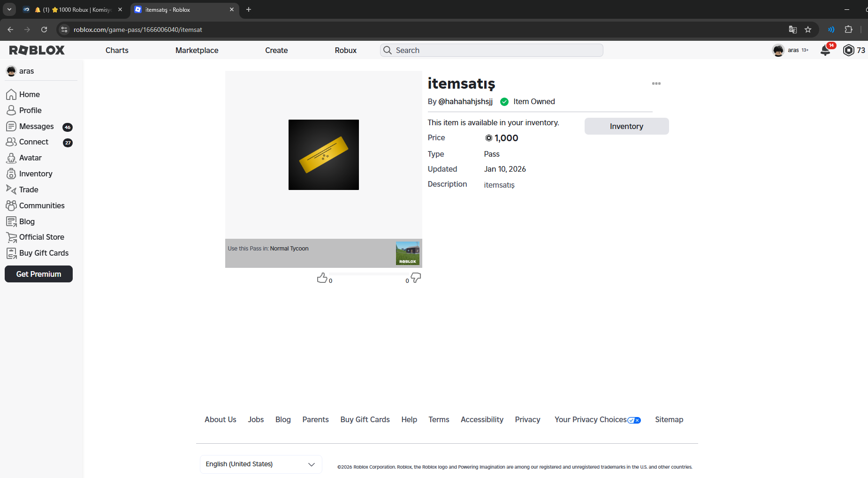Viewport: 868px width, 478px height.
Task: Click the golden ticket pass thumbnail
Action: (324, 155)
